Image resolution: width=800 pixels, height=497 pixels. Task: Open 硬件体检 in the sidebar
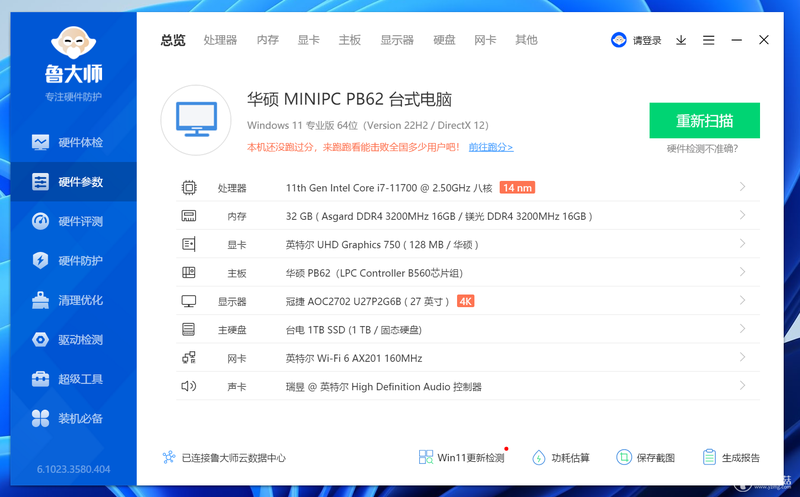point(73,142)
